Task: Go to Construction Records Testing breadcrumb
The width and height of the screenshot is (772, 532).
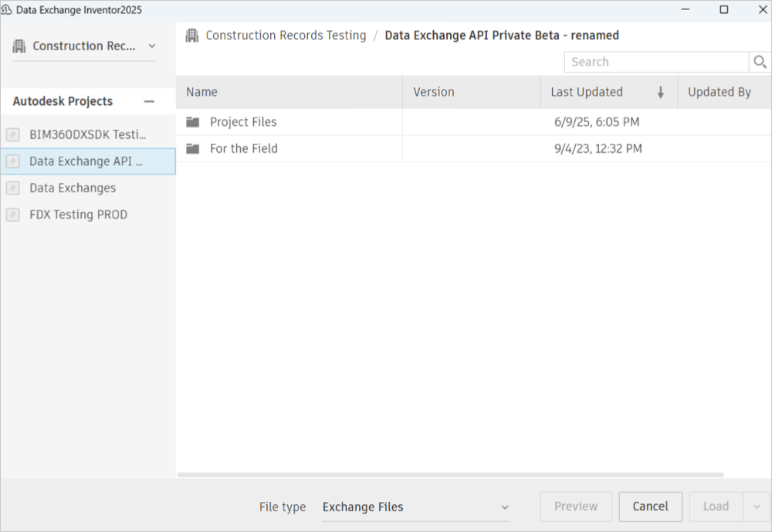Action: tap(286, 36)
